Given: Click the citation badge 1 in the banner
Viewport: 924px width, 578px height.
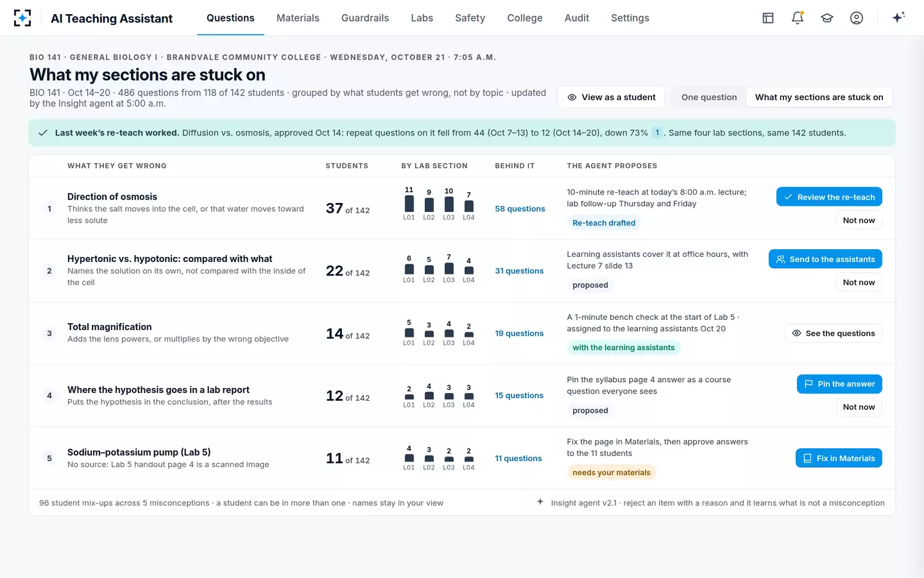Looking at the screenshot, I should (657, 133).
